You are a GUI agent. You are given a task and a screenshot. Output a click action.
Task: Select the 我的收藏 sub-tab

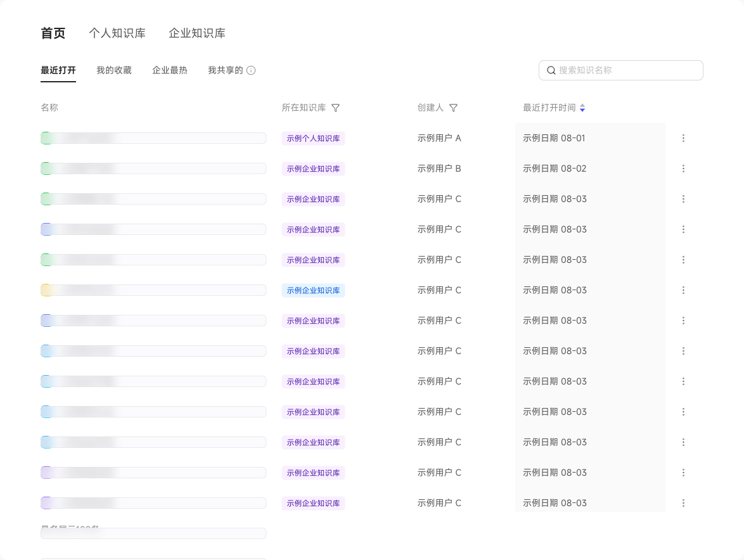[114, 71]
